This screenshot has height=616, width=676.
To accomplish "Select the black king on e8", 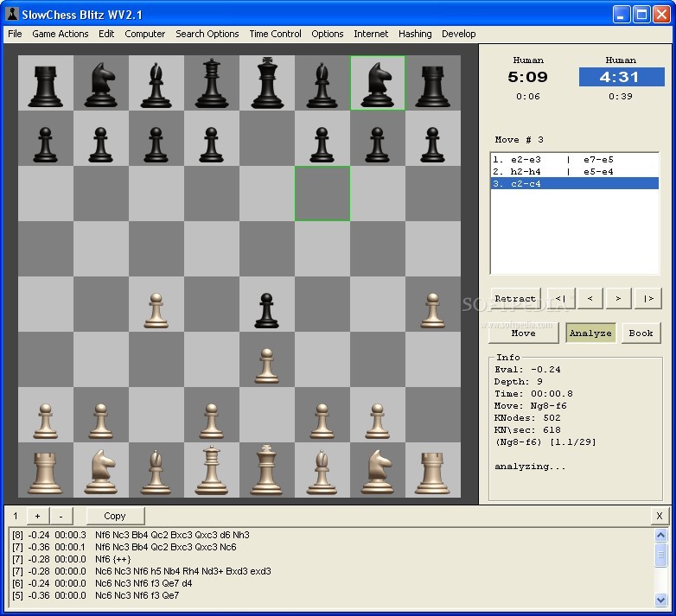I will coord(267,82).
